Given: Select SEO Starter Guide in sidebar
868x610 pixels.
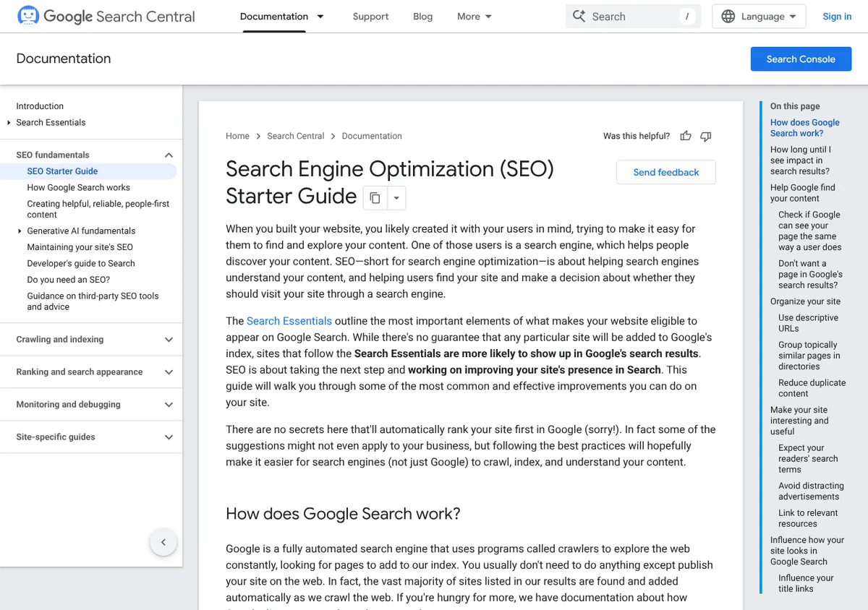Looking at the screenshot, I should [62, 171].
